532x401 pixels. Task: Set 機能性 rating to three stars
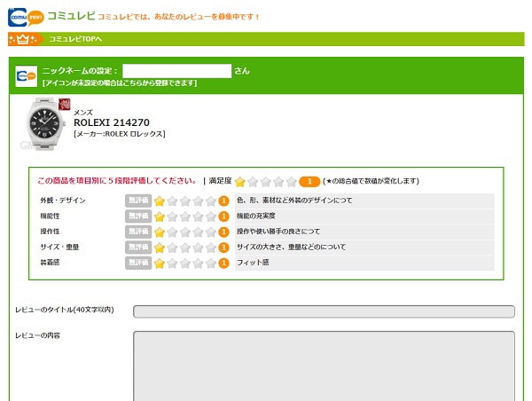185,216
